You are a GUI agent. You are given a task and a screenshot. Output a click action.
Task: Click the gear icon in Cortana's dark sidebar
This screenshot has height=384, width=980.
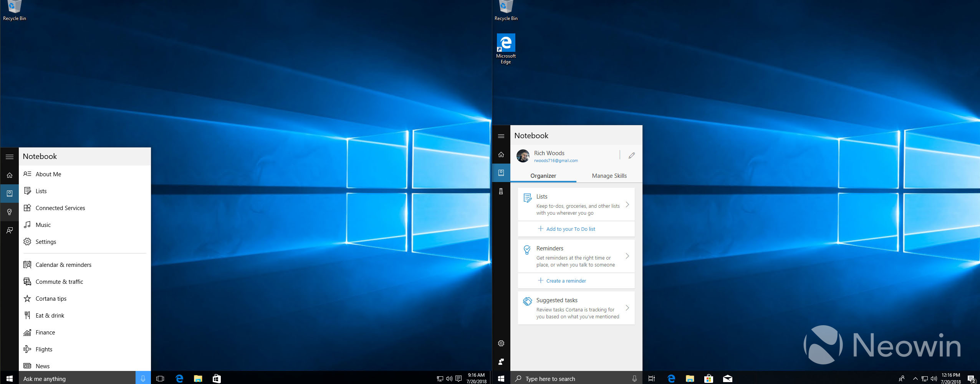501,343
